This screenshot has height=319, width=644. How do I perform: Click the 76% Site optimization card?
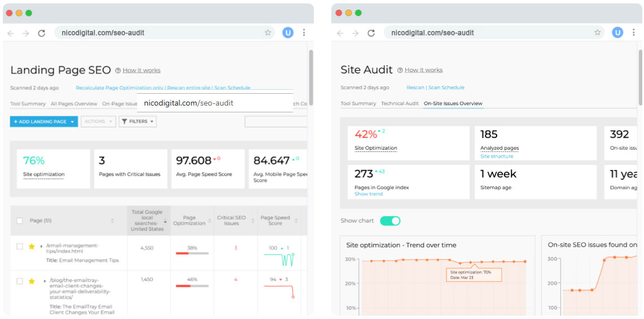tap(54, 169)
